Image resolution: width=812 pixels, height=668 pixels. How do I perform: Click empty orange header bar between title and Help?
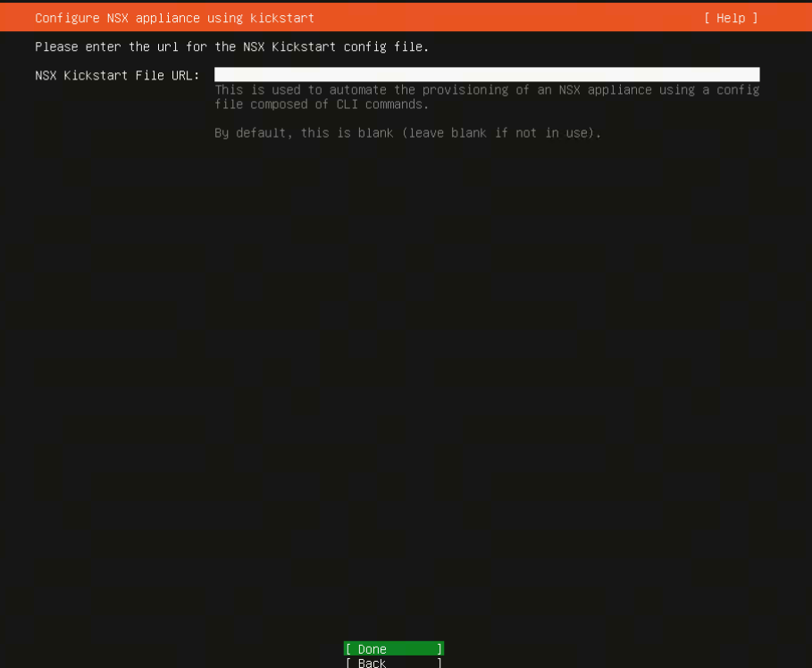click(x=509, y=18)
